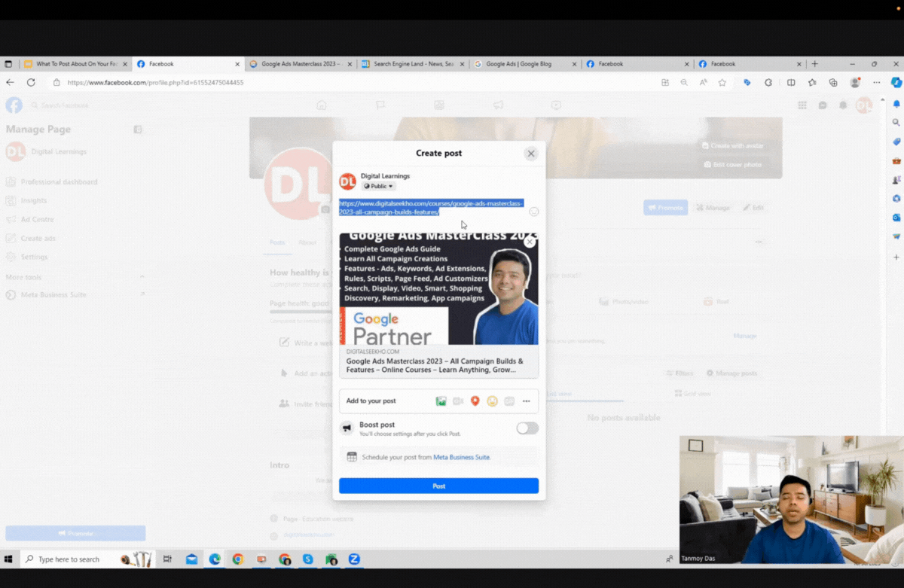Open the Skype taskbar icon
Viewport: 904px width, 588px height.
(x=307, y=559)
